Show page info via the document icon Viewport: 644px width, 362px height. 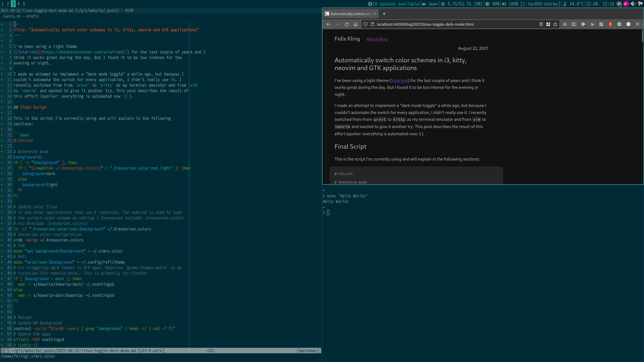click(372, 24)
